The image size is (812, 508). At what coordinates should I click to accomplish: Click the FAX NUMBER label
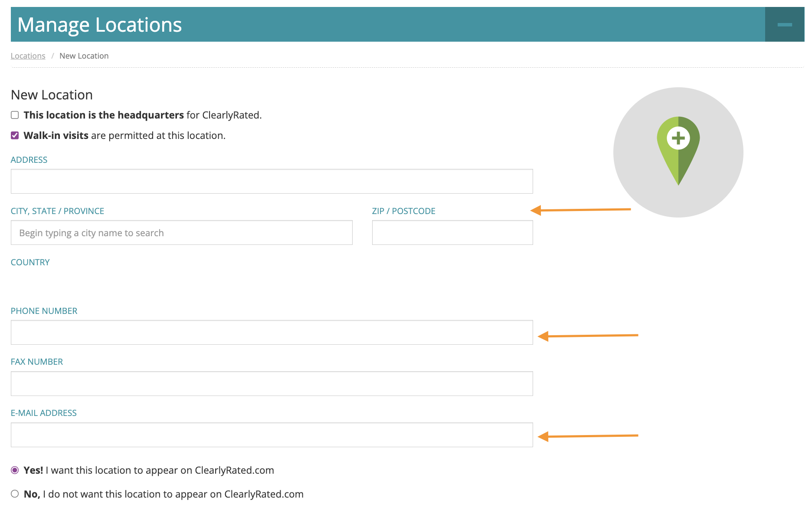(37, 362)
